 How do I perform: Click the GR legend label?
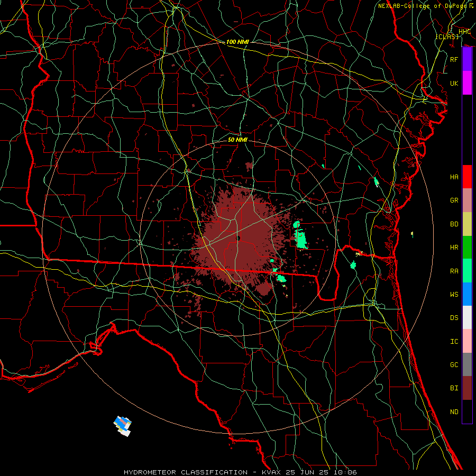(x=454, y=200)
